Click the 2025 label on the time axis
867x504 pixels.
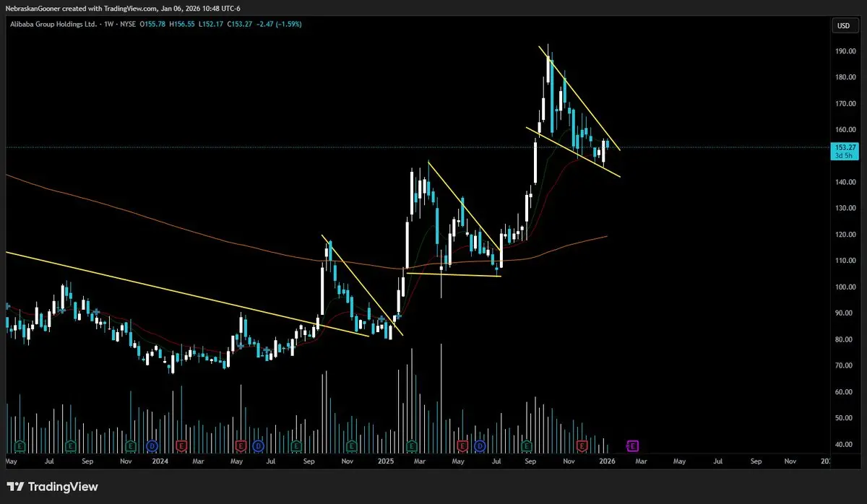tap(384, 460)
